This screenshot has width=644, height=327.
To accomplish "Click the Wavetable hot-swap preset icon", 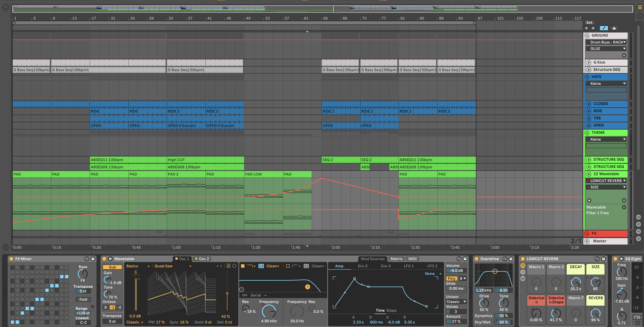I will [459, 259].
